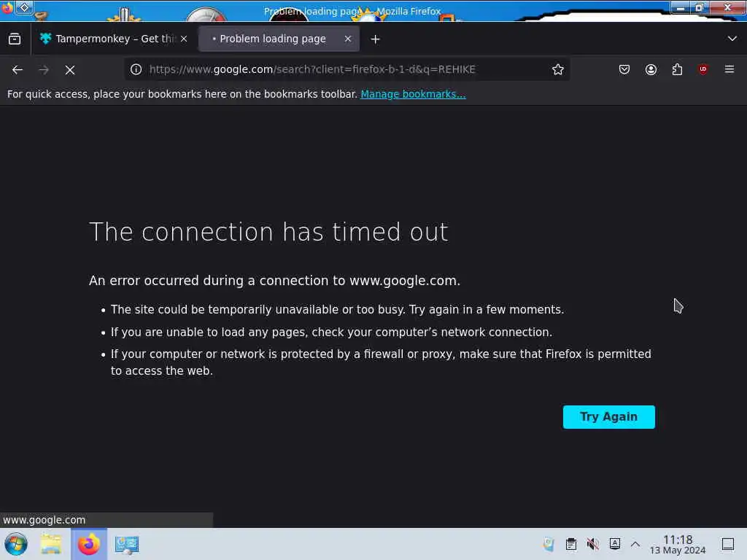Open file manager from taskbar
This screenshot has height=560, width=747.
51,544
